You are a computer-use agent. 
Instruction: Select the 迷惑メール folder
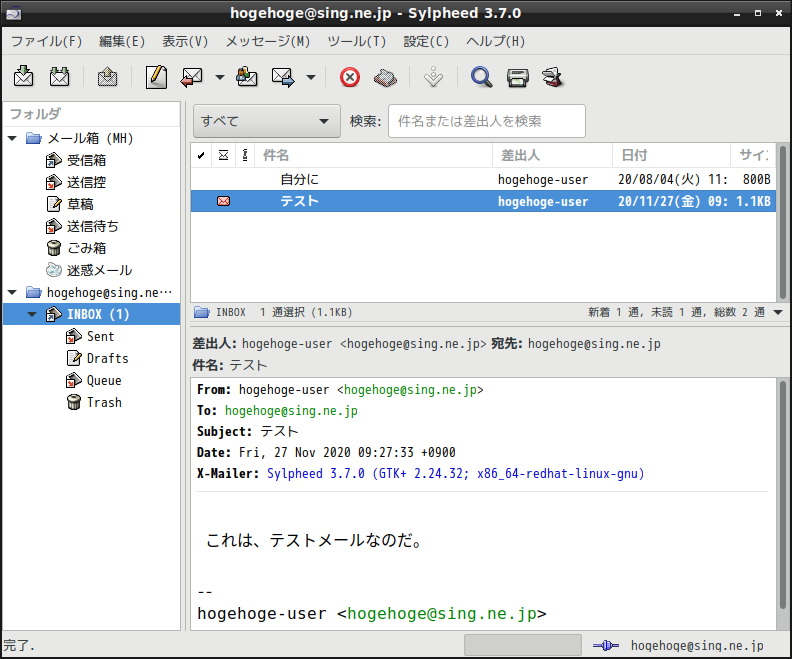(100, 270)
